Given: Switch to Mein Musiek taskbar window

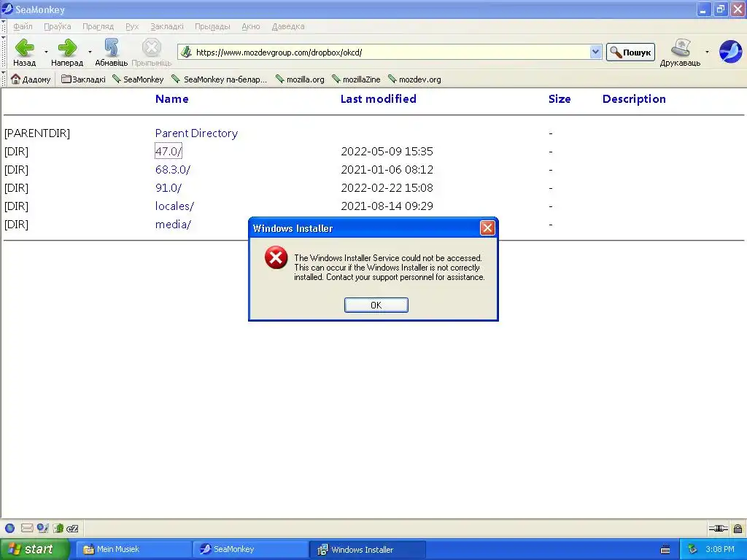Looking at the screenshot, I should coord(134,550).
